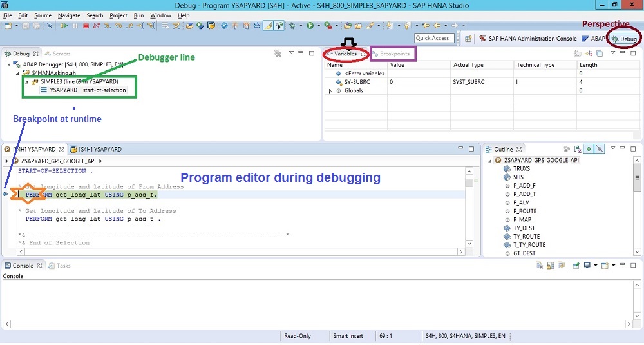Select the second [S4H] YSAPYARD editor tab
The width and height of the screenshot is (644, 345).
[x=96, y=149]
